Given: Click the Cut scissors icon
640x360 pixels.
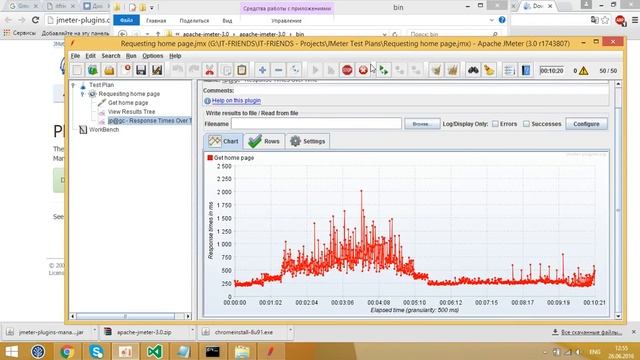Looking at the screenshot, I should (209, 70).
